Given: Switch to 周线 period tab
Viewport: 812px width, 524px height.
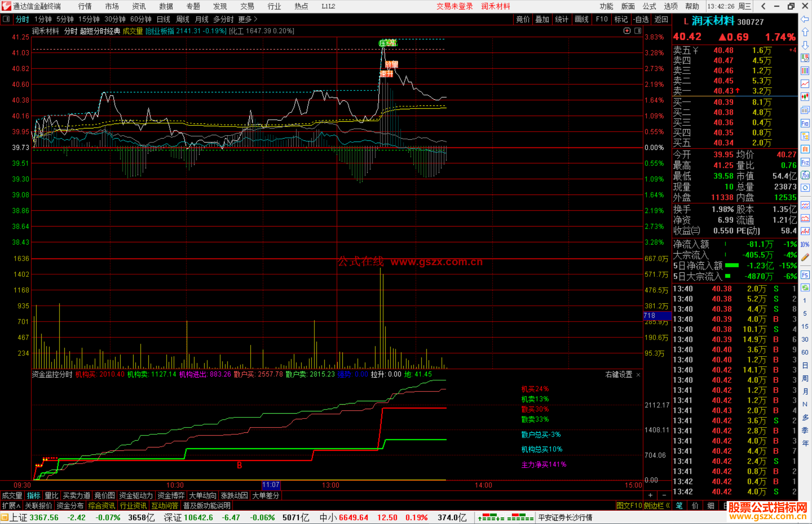Looking at the screenshot, I should [x=183, y=19].
